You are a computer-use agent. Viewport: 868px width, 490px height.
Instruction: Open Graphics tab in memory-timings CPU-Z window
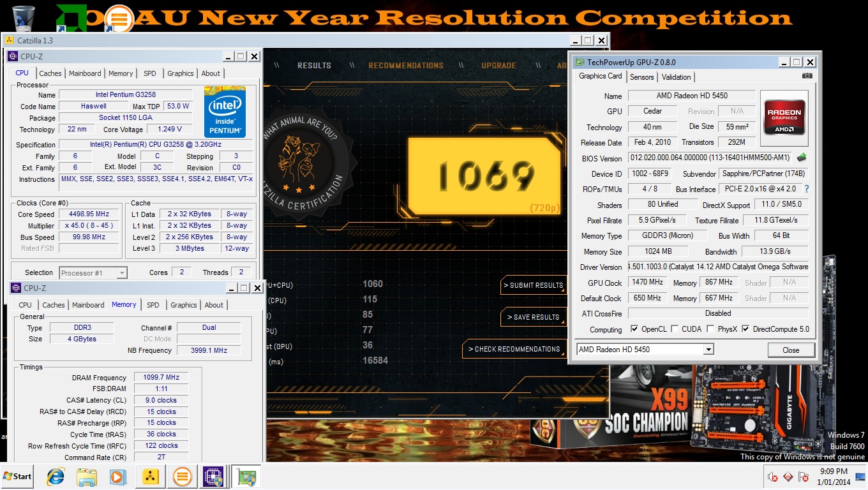tap(184, 305)
